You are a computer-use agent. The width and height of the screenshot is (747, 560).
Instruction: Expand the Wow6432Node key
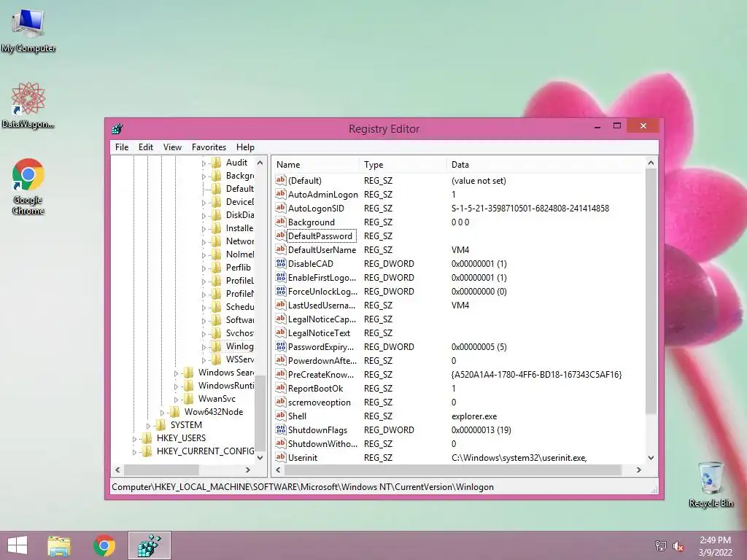[163, 413]
